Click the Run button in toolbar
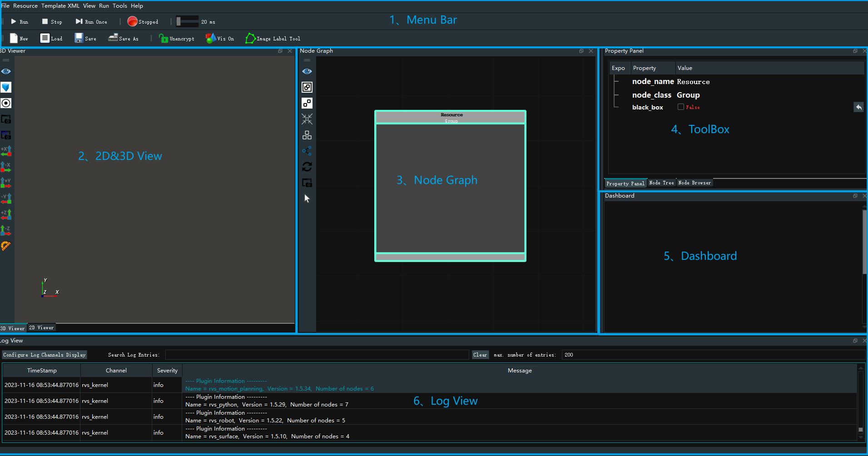868x456 pixels. click(20, 22)
